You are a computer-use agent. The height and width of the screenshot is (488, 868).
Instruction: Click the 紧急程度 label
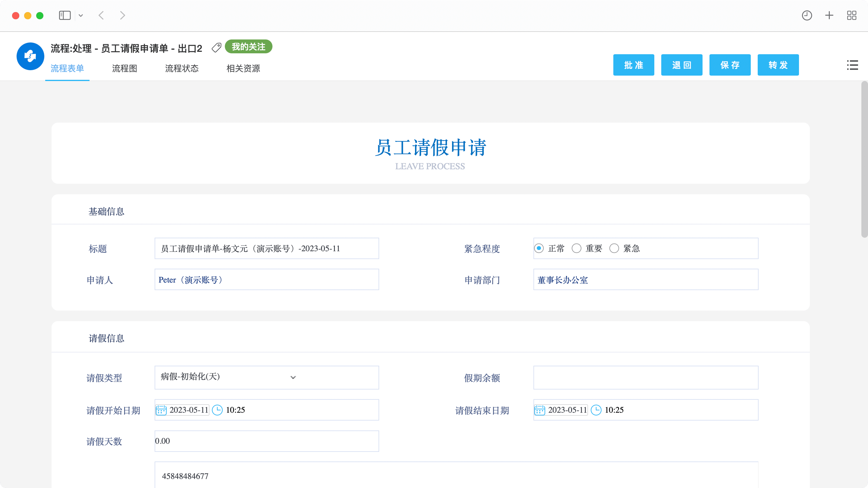click(x=482, y=249)
